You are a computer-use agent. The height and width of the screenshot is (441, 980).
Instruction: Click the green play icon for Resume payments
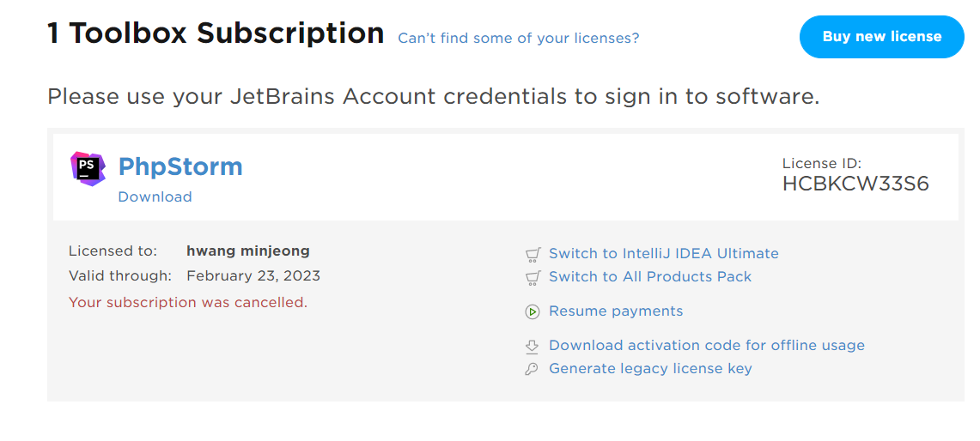pos(533,311)
